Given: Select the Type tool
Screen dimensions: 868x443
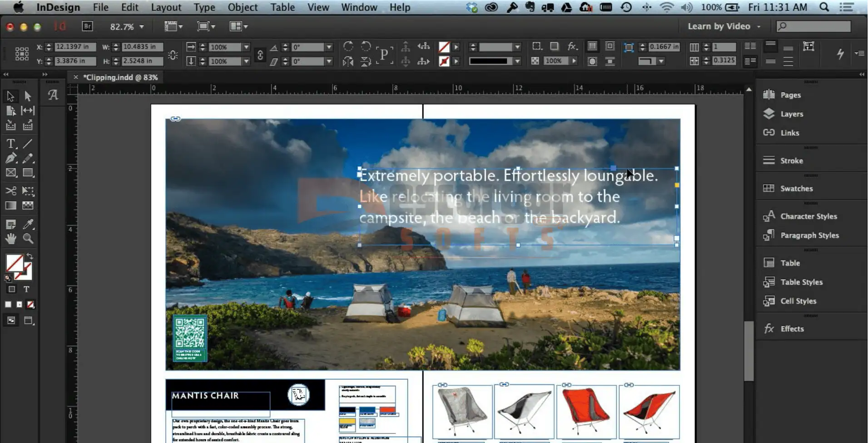Looking at the screenshot, I should point(11,144).
